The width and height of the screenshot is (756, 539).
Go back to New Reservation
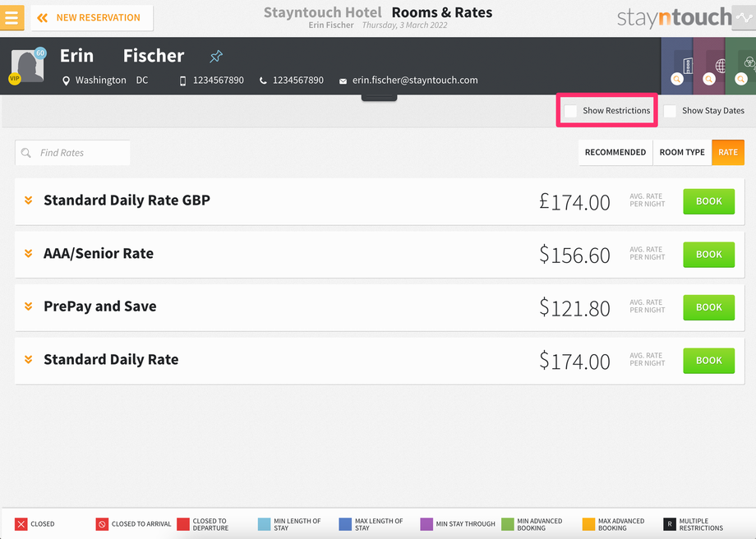pyautogui.click(x=92, y=18)
